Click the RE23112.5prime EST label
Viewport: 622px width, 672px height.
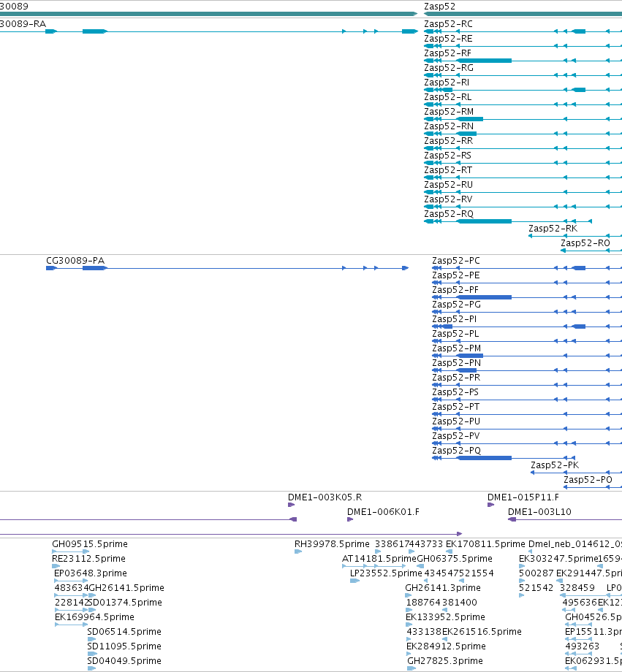coord(88,559)
